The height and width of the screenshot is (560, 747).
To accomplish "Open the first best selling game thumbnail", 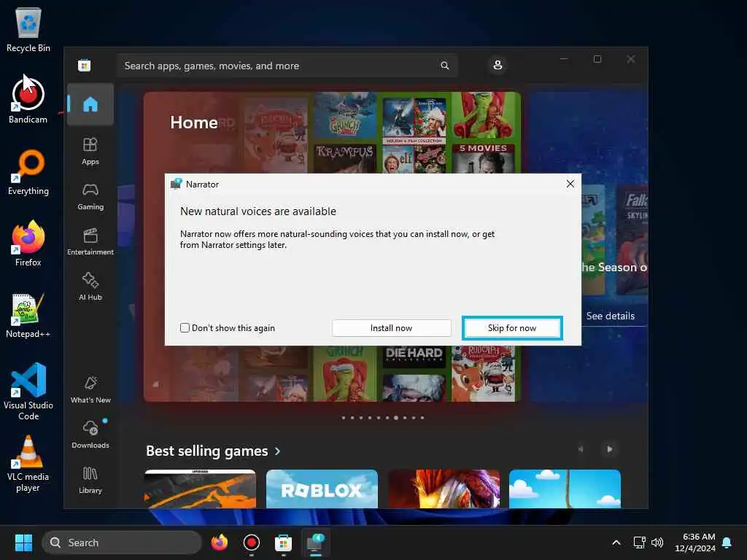I will pos(200,489).
